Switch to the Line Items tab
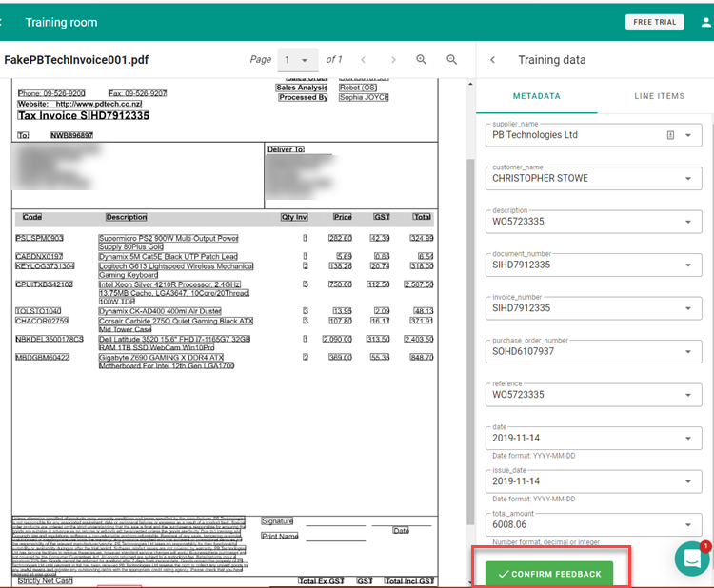This screenshot has height=588, width=714. 659,96
